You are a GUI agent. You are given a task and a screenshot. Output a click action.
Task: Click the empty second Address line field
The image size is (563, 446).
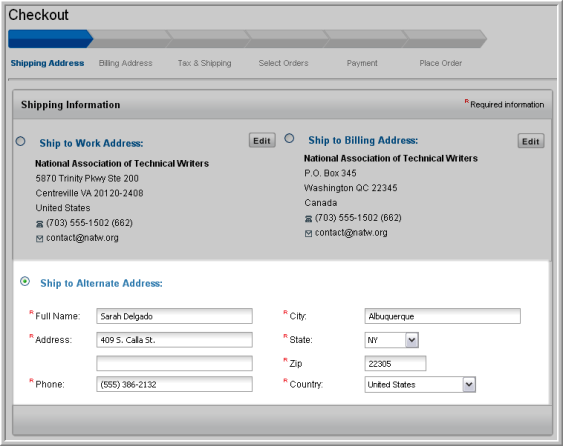coord(174,363)
